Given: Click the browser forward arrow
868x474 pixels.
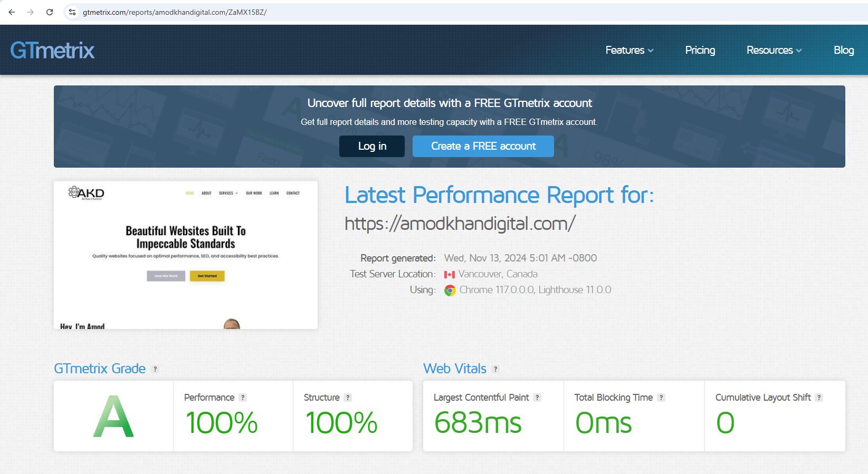Looking at the screenshot, I should (31, 12).
